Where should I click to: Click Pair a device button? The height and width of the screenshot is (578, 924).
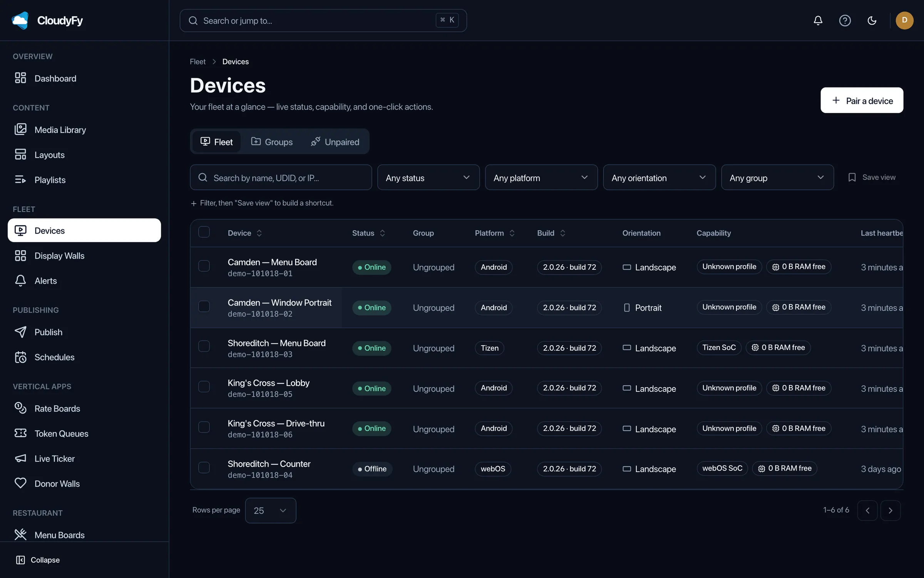tap(862, 100)
